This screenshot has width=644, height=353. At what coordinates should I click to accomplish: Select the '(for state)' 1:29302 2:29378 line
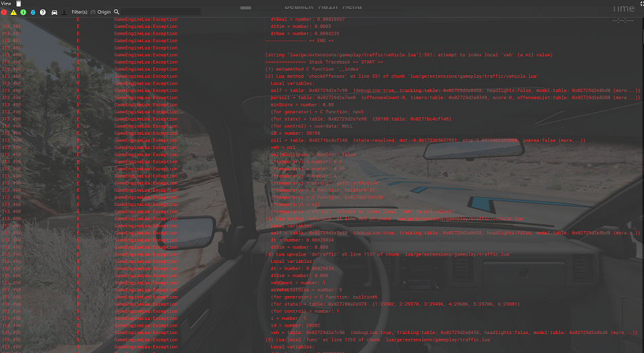click(395, 304)
